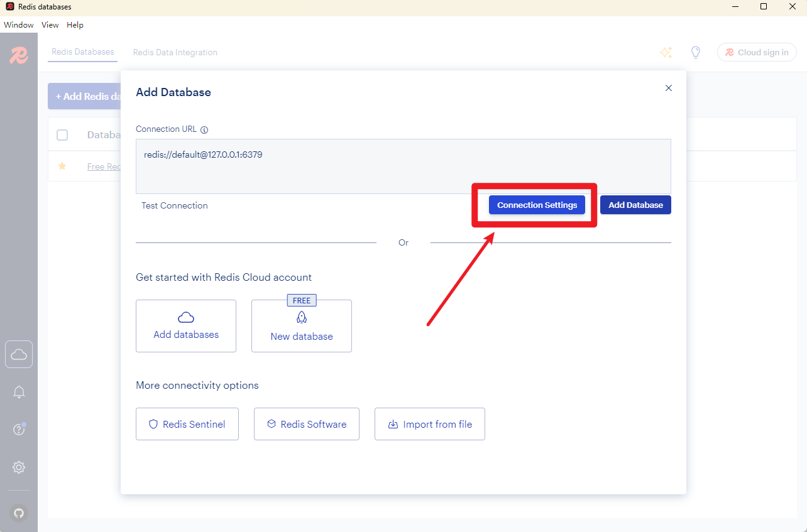807x532 pixels.
Task: Open the Free Redis database link in the list
Action: (104, 166)
